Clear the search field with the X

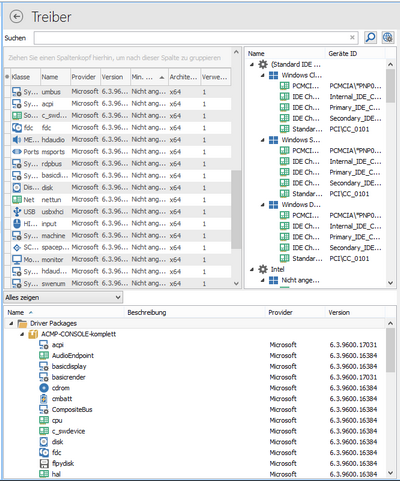352,37
